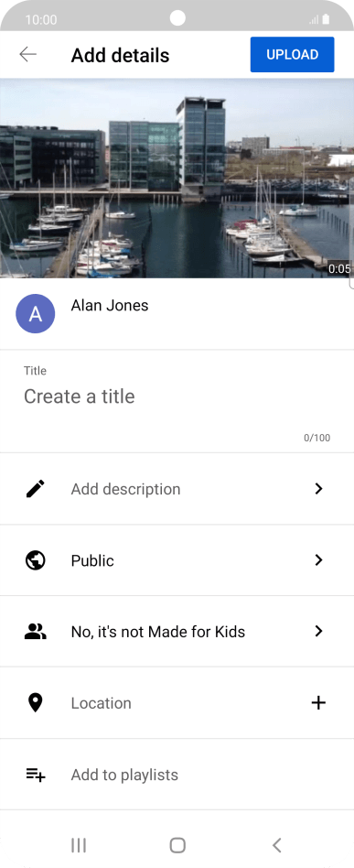
Task: Tap the system back navigation button
Action: click(277, 845)
